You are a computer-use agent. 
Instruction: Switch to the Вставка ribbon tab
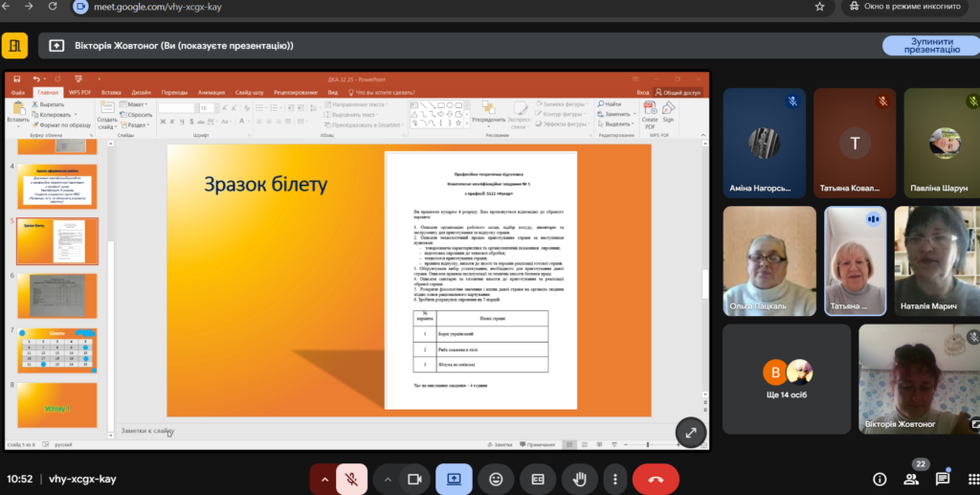click(111, 92)
